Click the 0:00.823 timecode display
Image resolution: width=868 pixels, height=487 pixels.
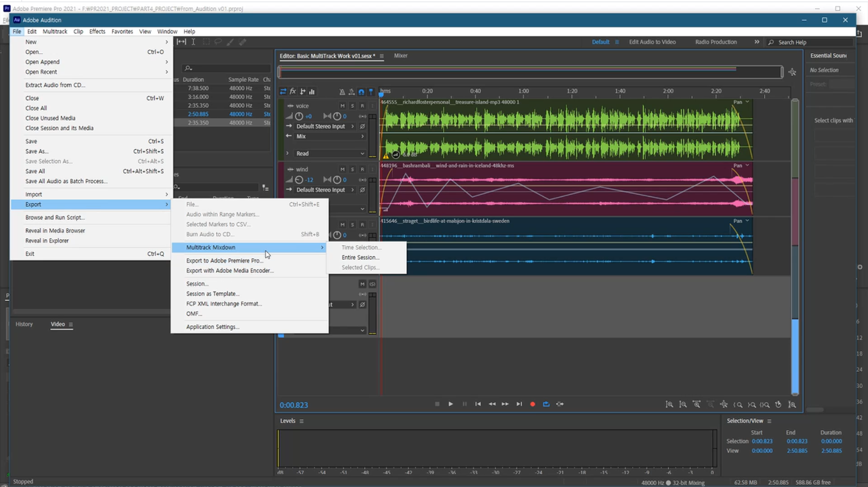tap(294, 405)
